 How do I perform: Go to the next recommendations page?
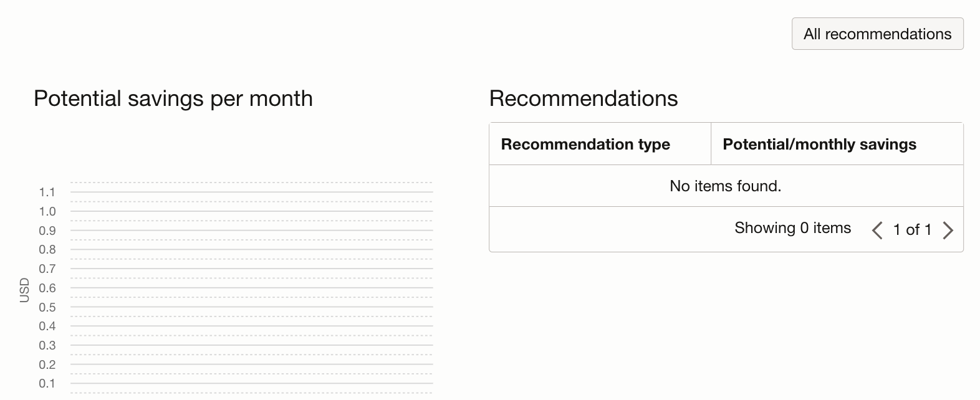tap(948, 230)
